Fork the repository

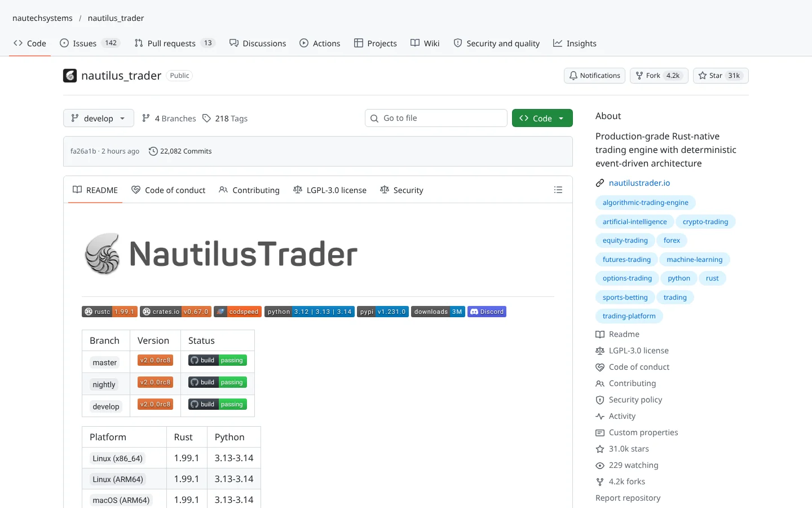click(x=659, y=76)
